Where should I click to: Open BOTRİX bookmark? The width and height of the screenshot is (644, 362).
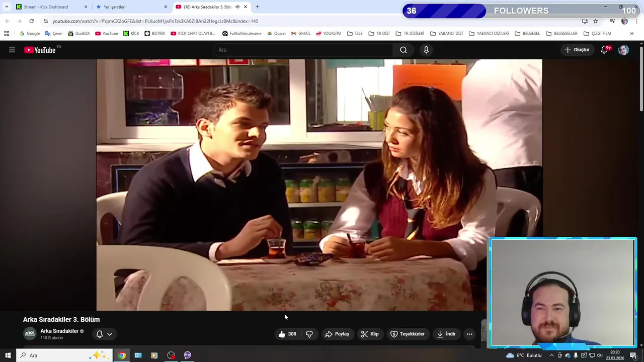coord(155,34)
